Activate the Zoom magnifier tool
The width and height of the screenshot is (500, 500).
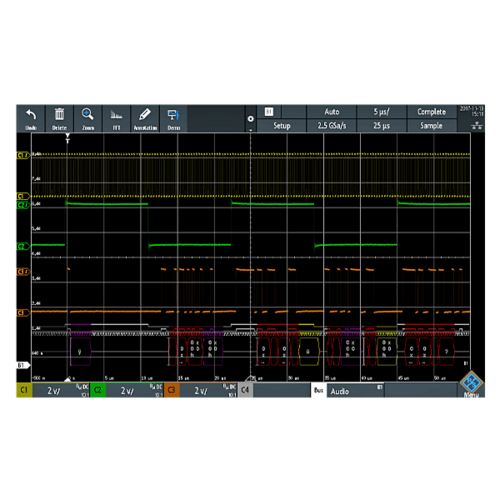(88, 119)
